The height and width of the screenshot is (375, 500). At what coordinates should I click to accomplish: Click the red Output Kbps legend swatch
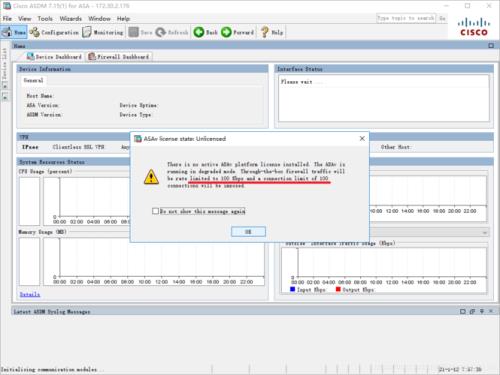338,289
